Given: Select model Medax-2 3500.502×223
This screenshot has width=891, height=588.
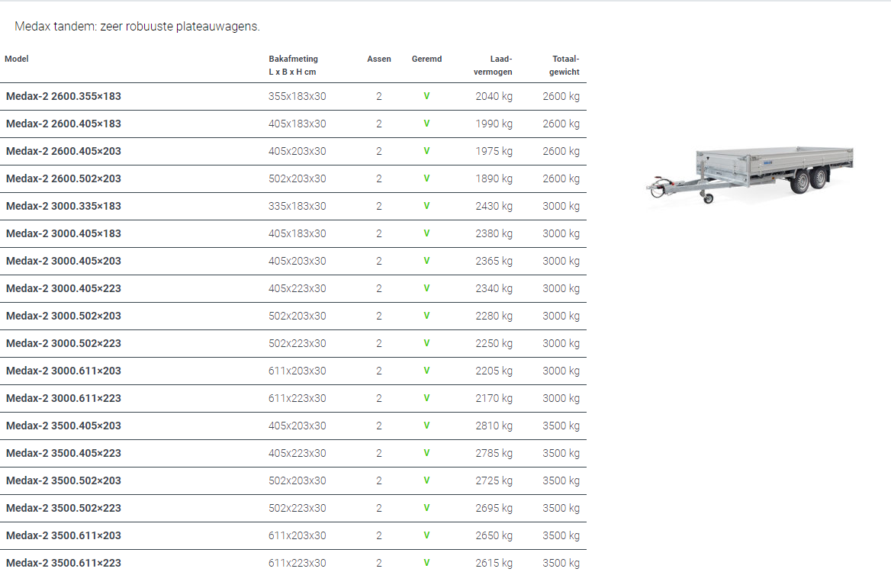Looking at the screenshot, I should point(63,508).
